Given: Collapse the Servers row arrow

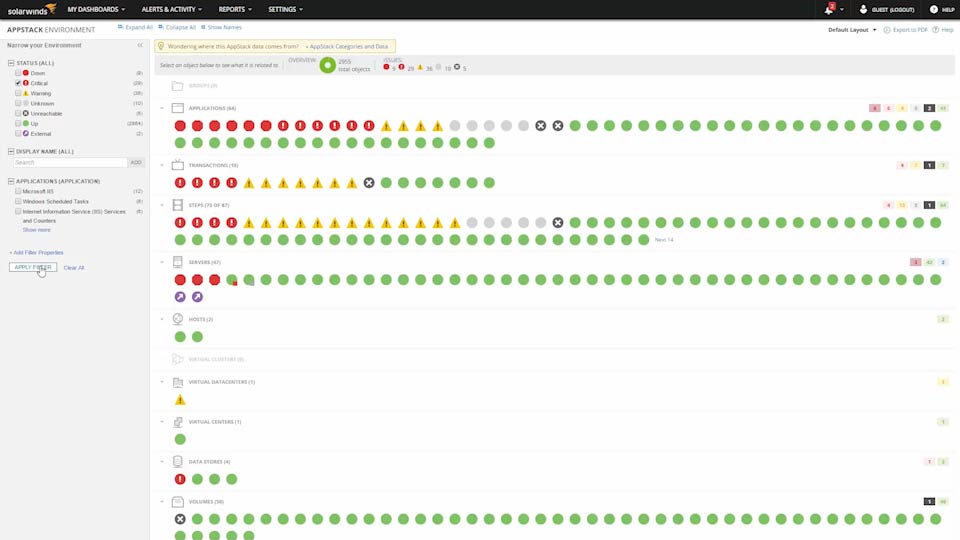Looking at the screenshot, I should tap(162, 262).
